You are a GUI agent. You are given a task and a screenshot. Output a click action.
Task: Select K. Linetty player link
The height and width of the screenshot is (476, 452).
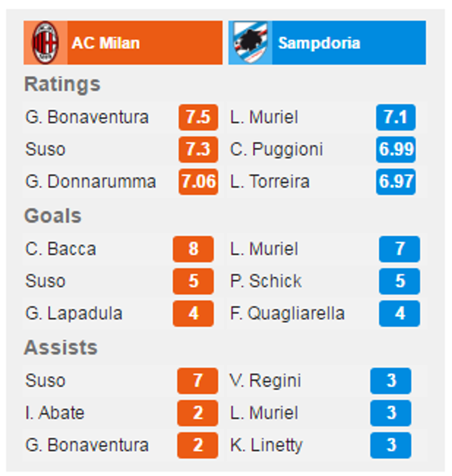pyautogui.click(x=266, y=445)
